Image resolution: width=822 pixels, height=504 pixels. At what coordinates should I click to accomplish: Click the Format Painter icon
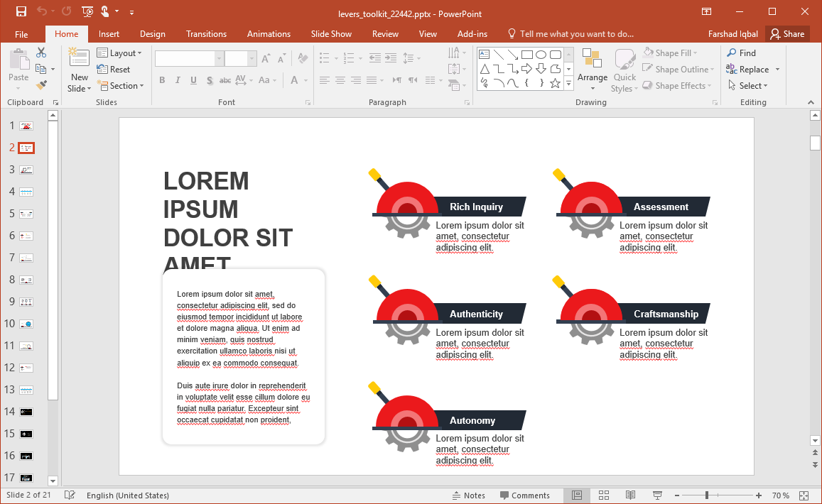point(42,84)
